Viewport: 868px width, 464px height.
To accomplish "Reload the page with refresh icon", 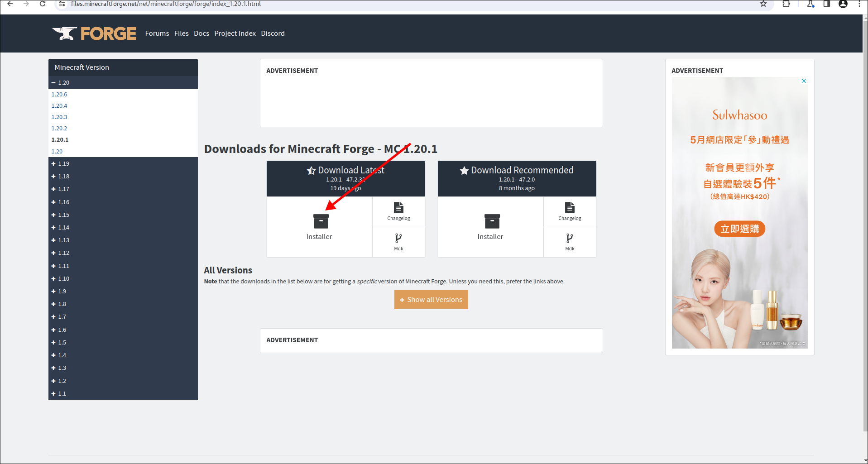I will 43,4.
